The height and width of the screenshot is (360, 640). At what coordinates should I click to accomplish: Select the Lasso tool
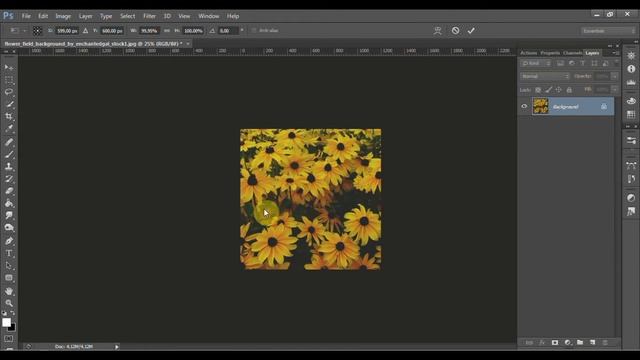pos(9,92)
